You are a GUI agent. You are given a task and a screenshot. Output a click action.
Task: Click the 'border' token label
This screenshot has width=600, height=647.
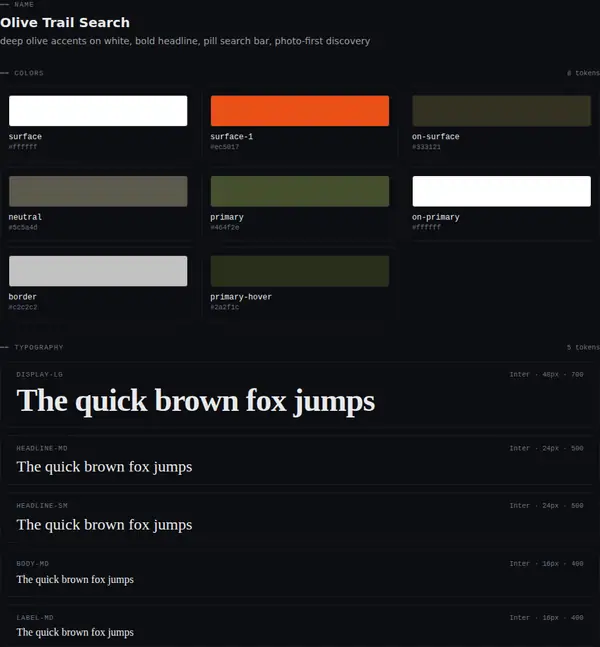pos(23,297)
